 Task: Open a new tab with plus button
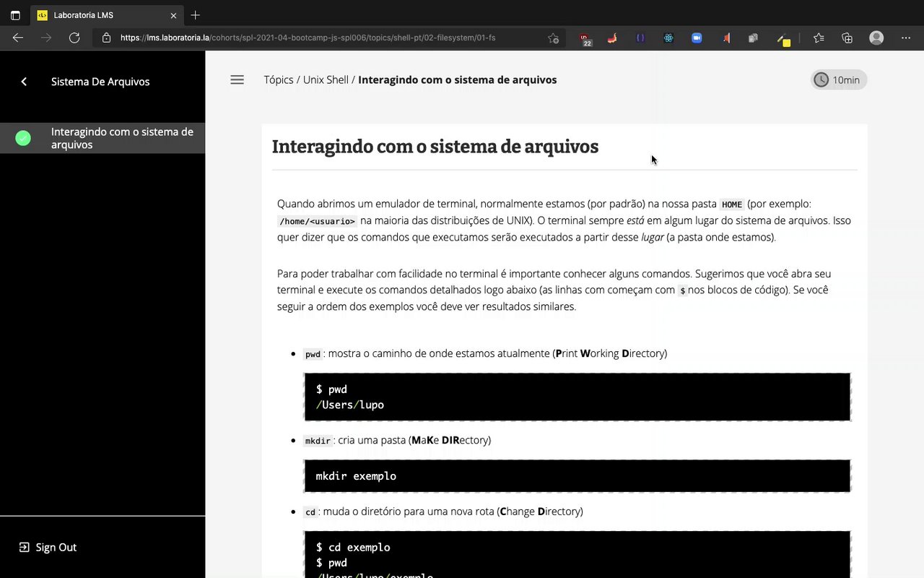click(196, 14)
